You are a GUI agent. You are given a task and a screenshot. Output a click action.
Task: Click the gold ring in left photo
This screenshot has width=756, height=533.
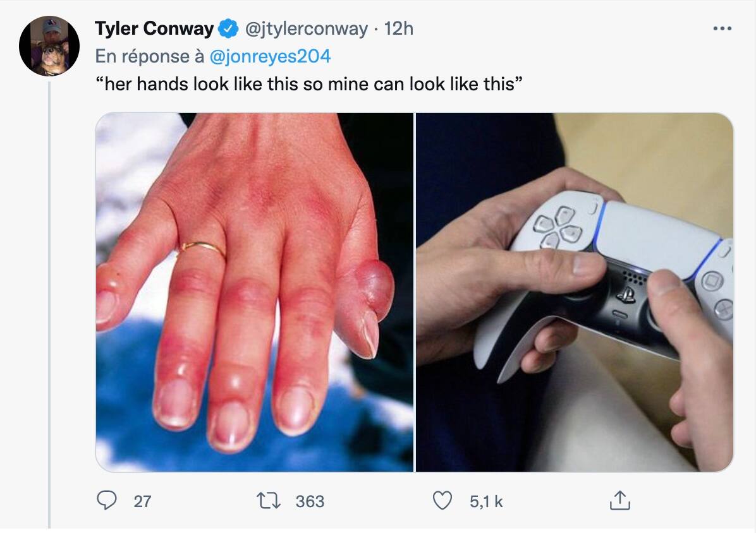pyautogui.click(x=200, y=248)
